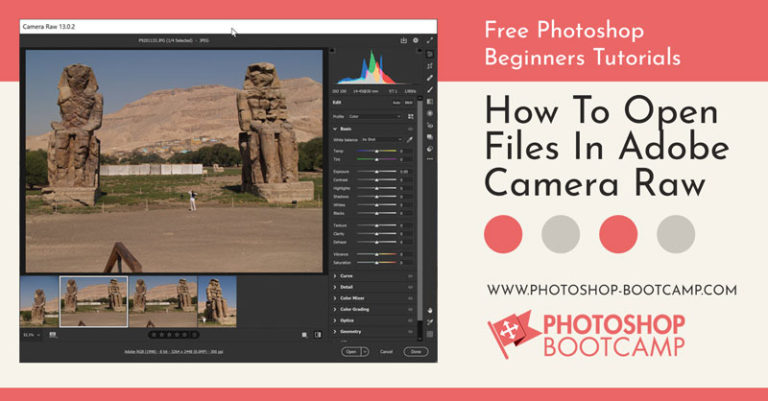
Task: Expand the Detail panel section
Action: click(335, 287)
